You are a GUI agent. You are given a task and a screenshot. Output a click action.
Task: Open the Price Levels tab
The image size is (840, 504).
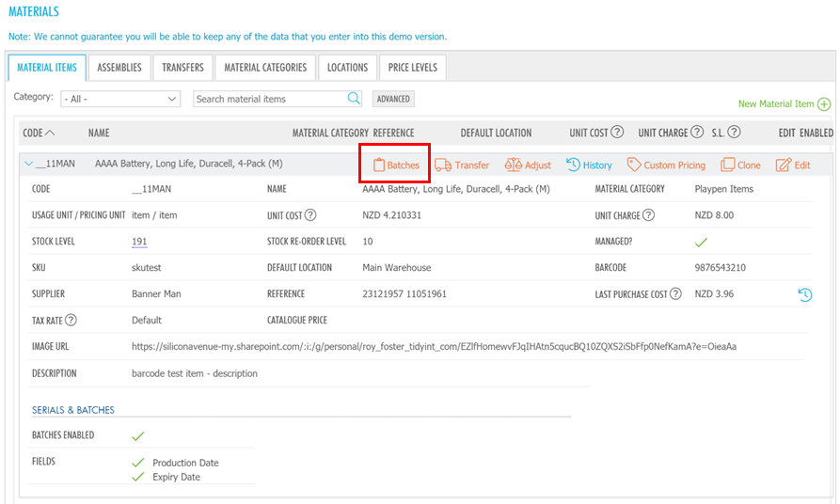412,68
